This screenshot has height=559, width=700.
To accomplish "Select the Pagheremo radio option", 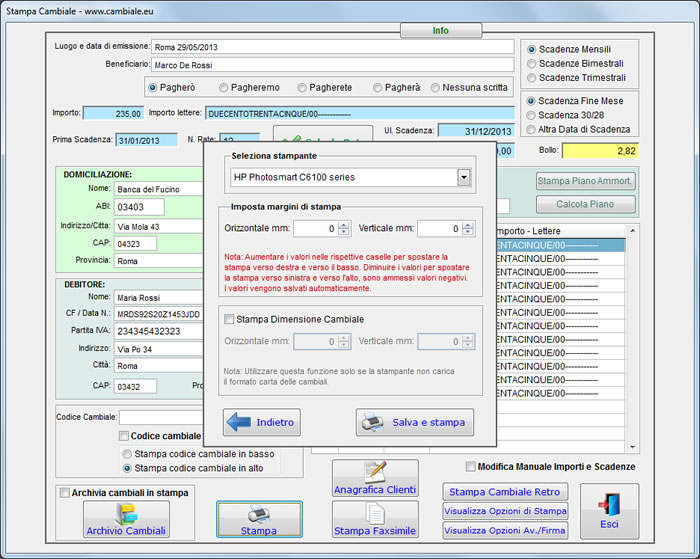I will click(x=224, y=88).
